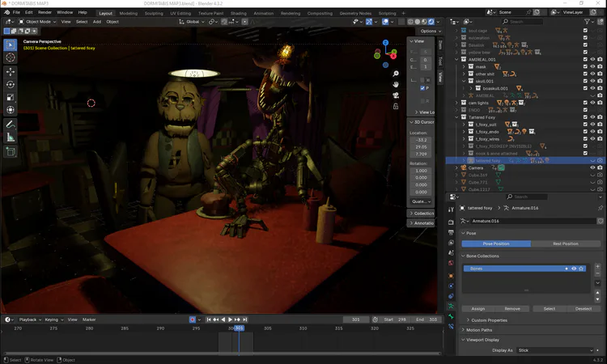Image resolution: width=607 pixels, height=364 pixels.
Task: Click the Assign button
Action: point(478,309)
